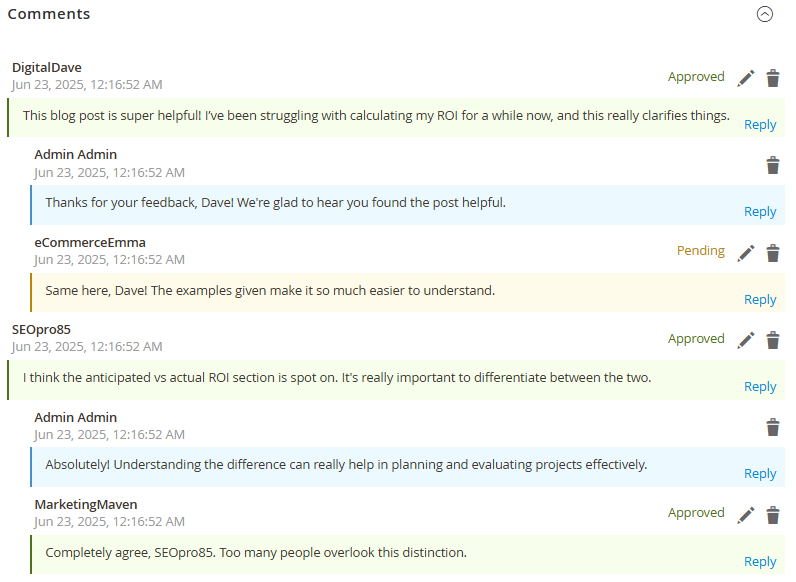Delete eCommerceEmma's comment
The width and height of the screenshot is (796, 582).
click(x=773, y=253)
